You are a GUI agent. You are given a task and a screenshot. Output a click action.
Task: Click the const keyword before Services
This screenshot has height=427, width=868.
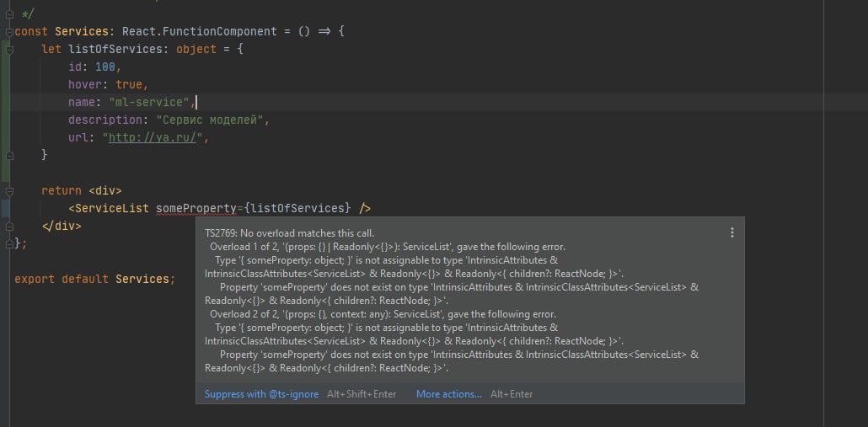31,31
